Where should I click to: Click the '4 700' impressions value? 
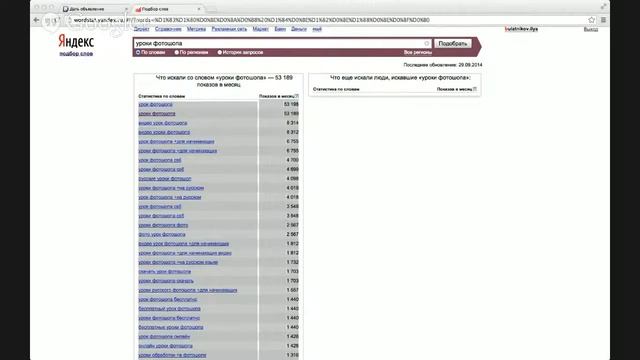(x=292, y=160)
